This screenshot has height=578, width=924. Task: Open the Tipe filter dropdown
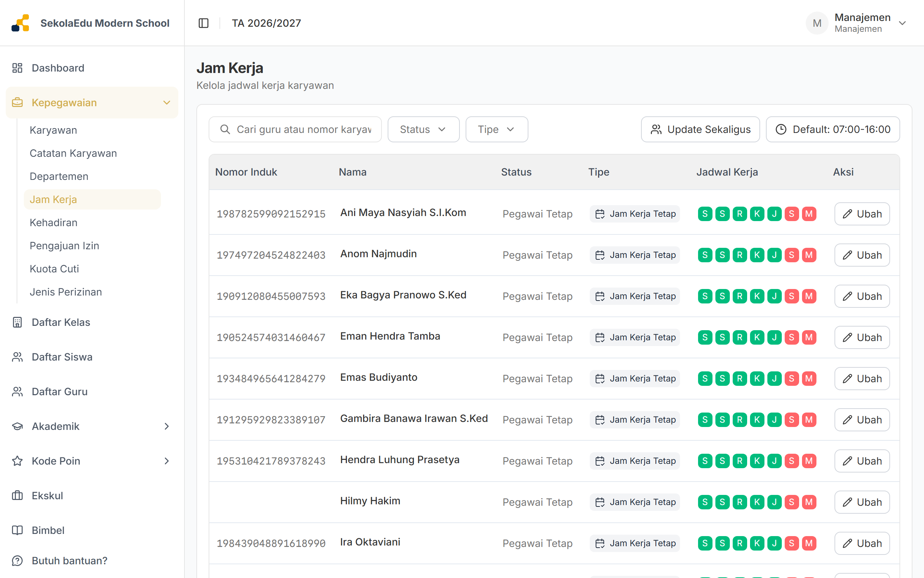click(x=496, y=129)
